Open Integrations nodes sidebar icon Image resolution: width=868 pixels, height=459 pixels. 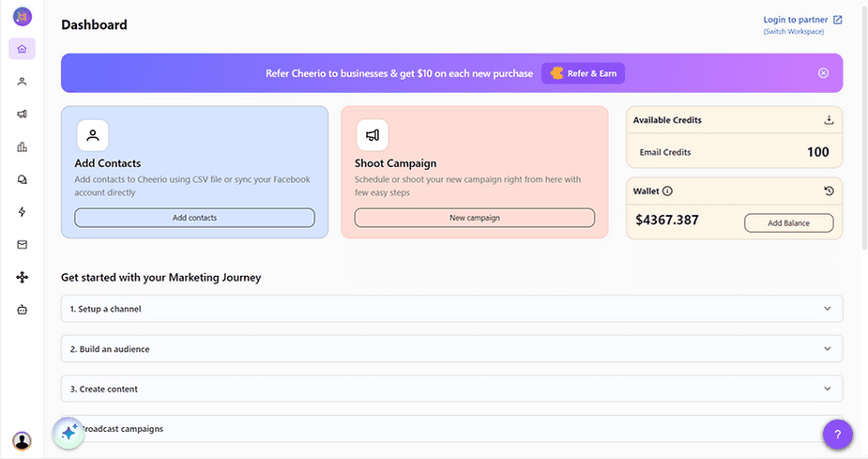[23, 277]
